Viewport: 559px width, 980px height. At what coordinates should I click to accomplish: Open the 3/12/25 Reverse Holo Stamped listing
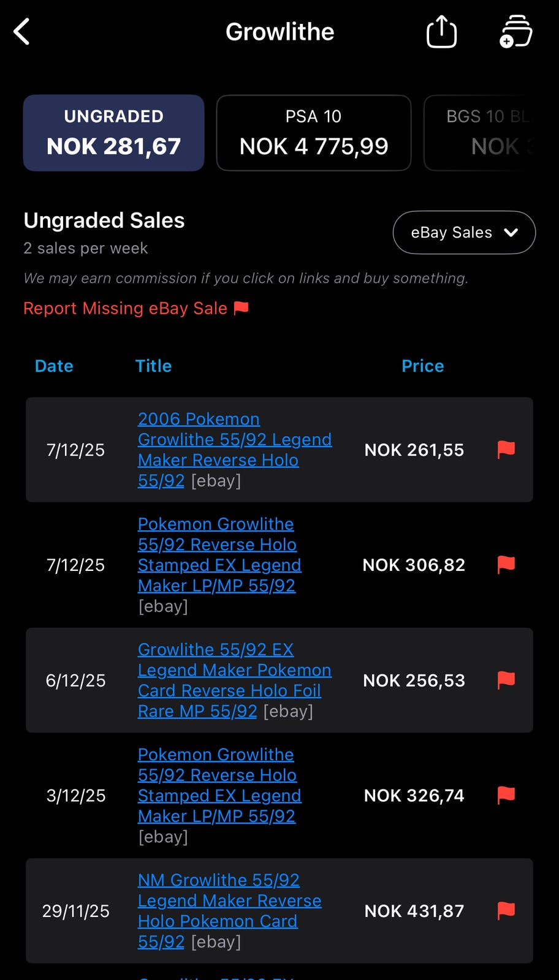(219, 785)
